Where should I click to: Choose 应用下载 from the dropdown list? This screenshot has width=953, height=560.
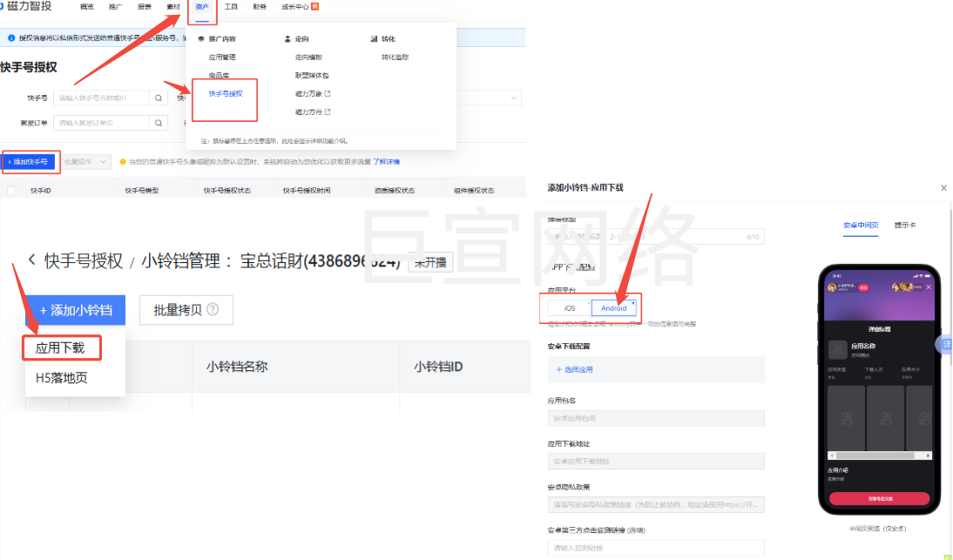click(60, 347)
